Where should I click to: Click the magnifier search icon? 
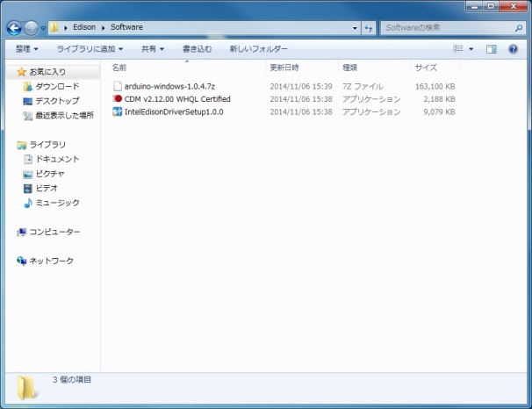tap(519, 28)
